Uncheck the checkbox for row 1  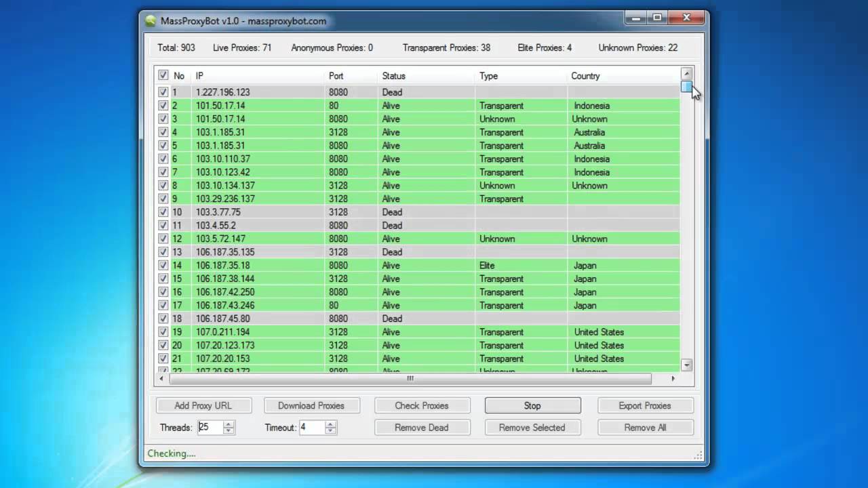(x=163, y=92)
